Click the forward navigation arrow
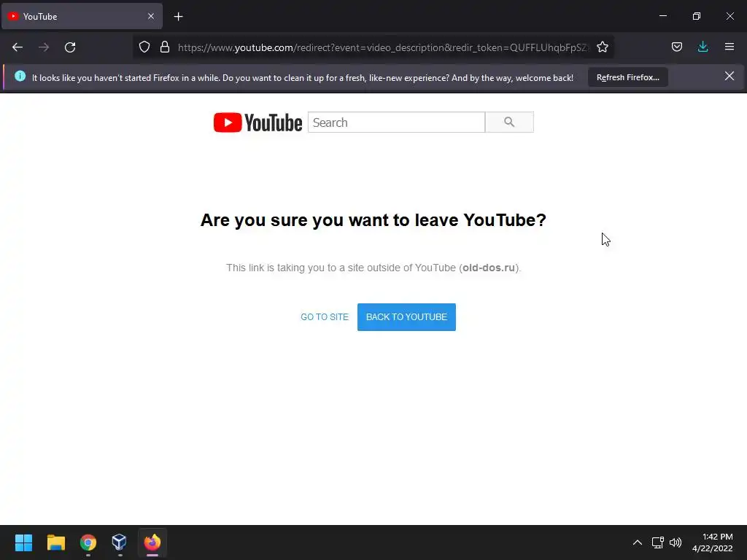Viewport: 747px width, 560px height. point(44,47)
